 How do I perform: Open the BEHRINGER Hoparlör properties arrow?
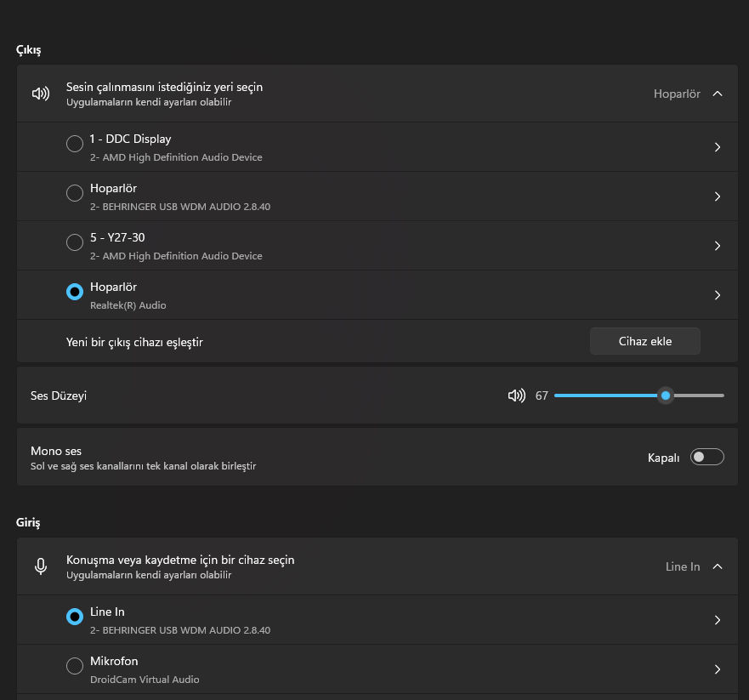click(717, 196)
